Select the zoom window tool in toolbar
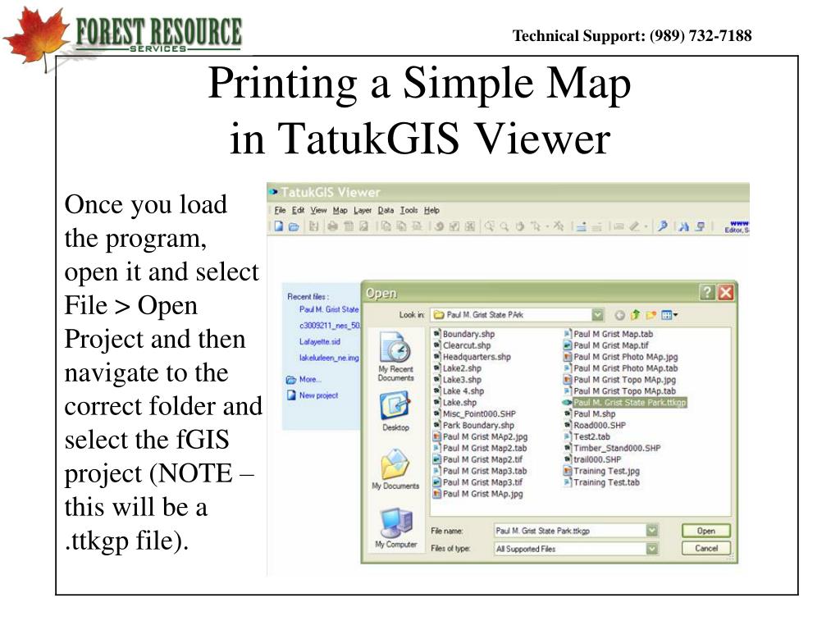This screenshot has width=840, height=630. pos(489,226)
